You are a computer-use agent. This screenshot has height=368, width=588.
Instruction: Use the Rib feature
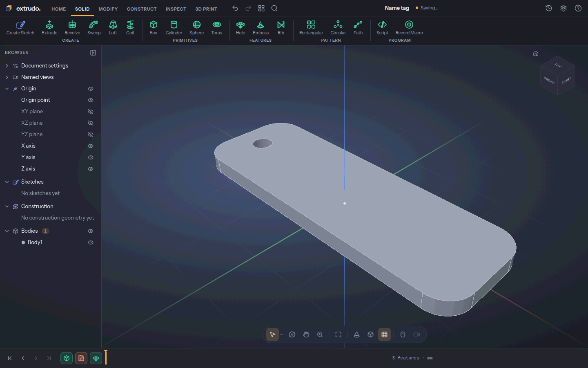click(x=281, y=28)
